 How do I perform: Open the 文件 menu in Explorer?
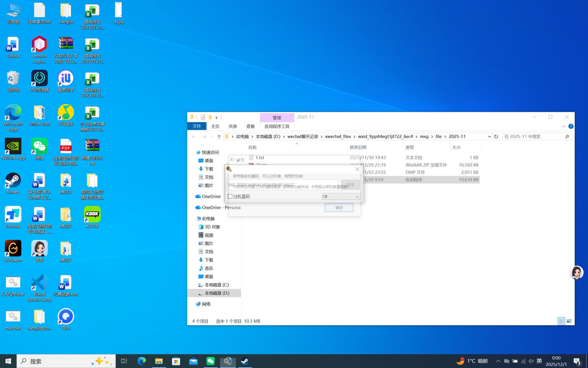coord(197,126)
